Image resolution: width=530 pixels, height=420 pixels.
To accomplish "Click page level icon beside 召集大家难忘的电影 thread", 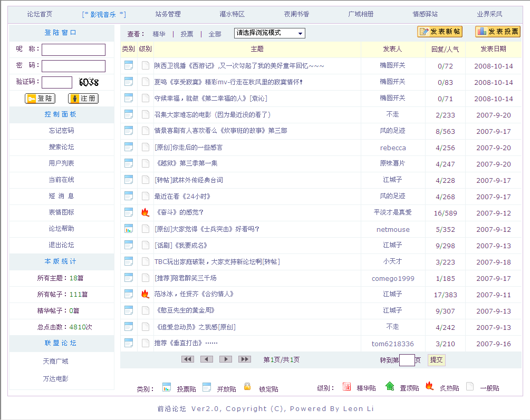I will (x=146, y=114).
